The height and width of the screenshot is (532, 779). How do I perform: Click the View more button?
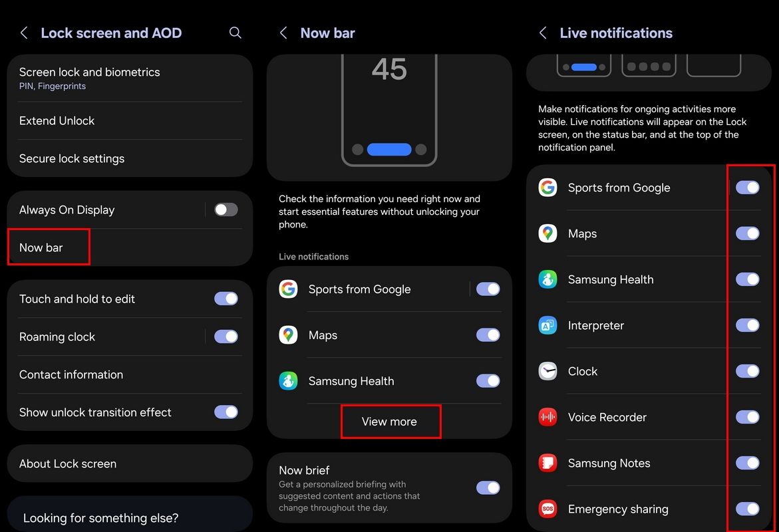click(390, 421)
